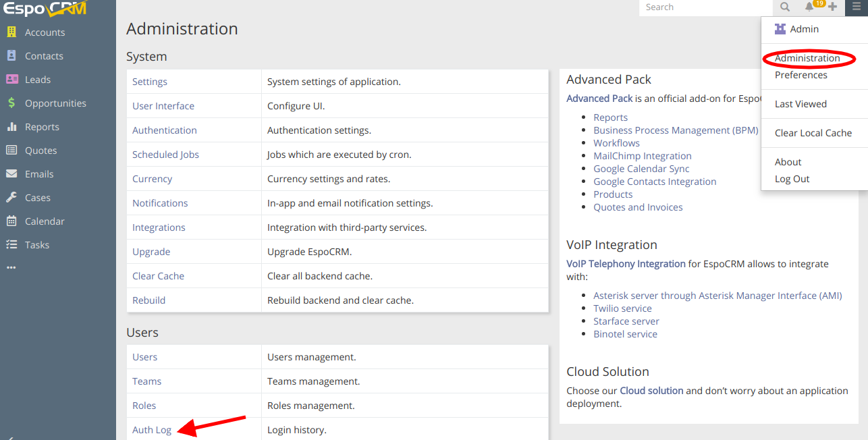Select Preferences in user menu
This screenshot has width=868, height=440.
[x=801, y=75]
